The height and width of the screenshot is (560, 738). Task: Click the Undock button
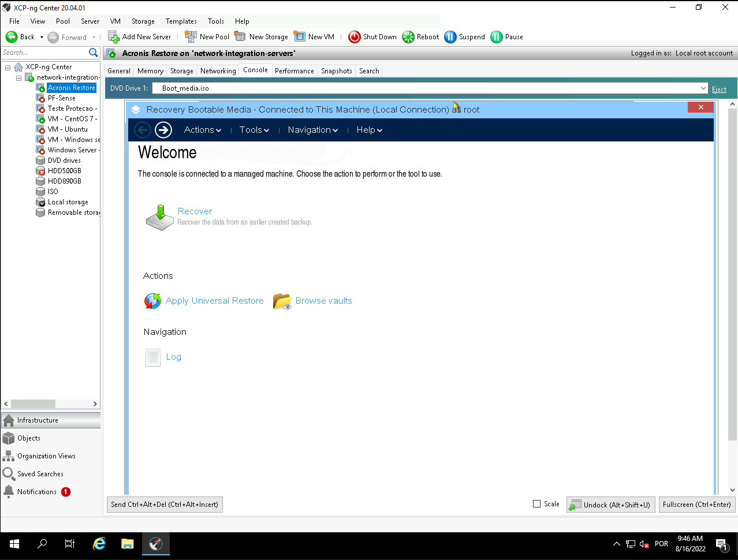(611, 505)
